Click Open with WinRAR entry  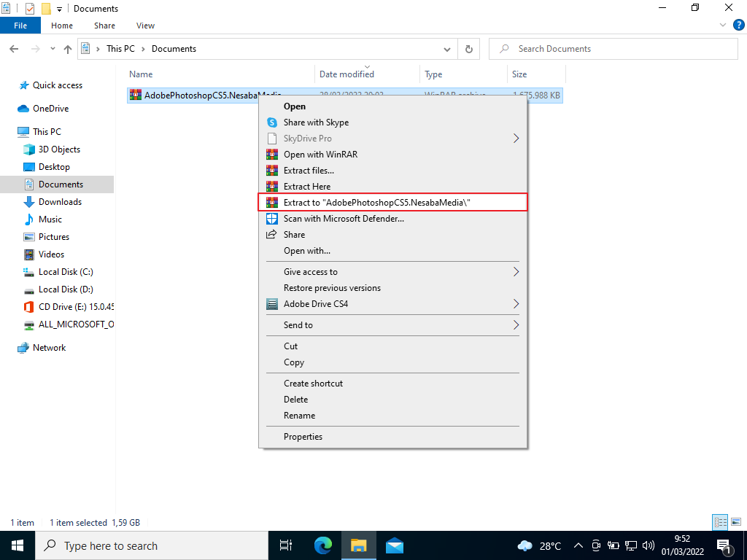[x=392, y=155]
